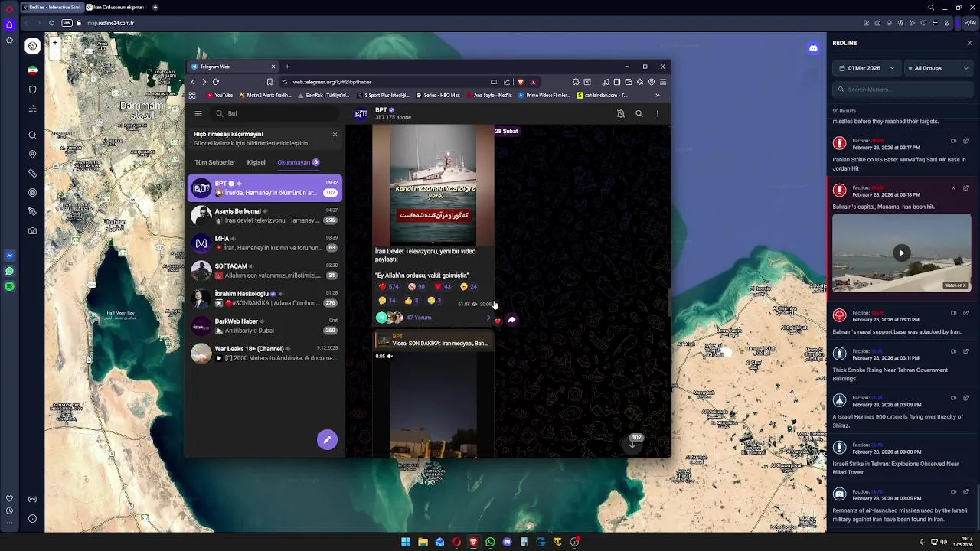Compose new Telegram message with pencil button
This screenshot has height=551, width=980.
tap(327, 439)
